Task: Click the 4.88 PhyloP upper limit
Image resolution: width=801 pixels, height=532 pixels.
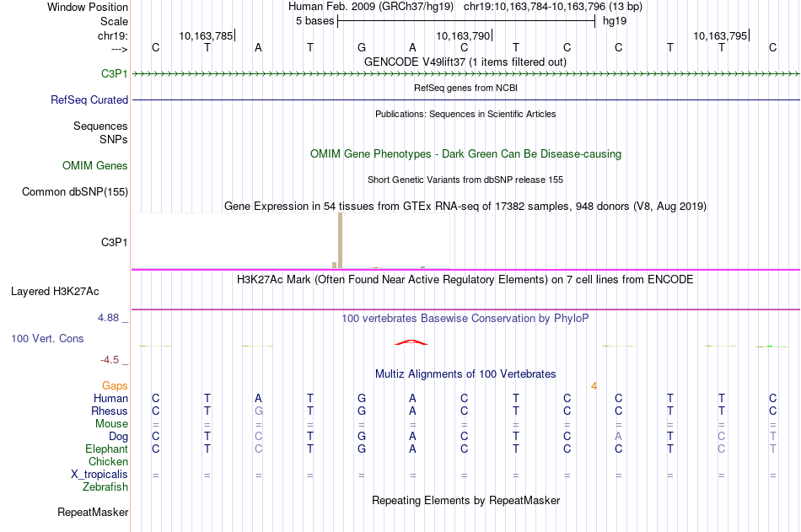Action: coord(108,318)
